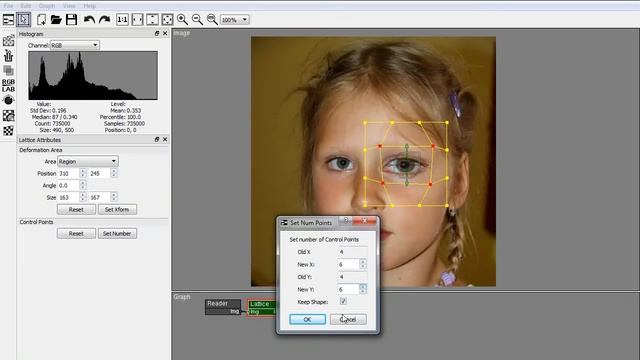Select the RGB LAB color space tool
The width and height of the screenshot is (640, 360).
coord(8,85)
